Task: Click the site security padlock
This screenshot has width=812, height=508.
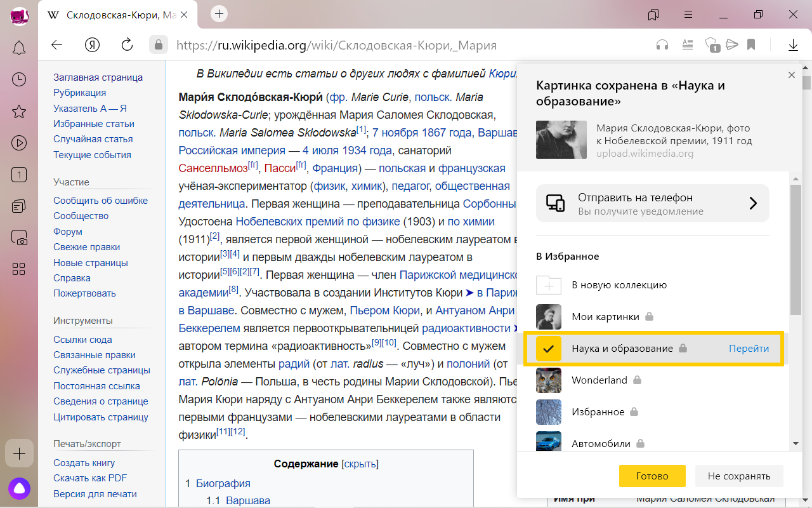Action: click(x=158, y=45)
